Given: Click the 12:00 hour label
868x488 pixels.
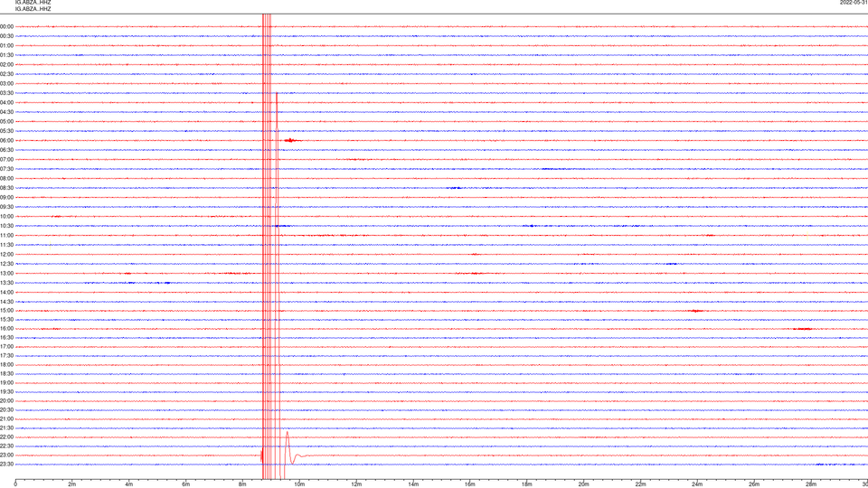Looking at the screenshot, I should [x=6, y=255].
